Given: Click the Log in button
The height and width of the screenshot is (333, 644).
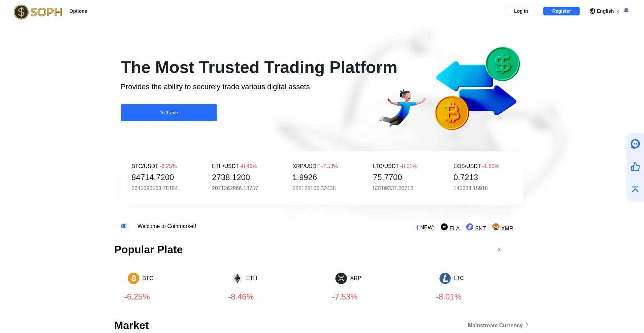Looking at the screenshot, I should [x=521, y=11].
